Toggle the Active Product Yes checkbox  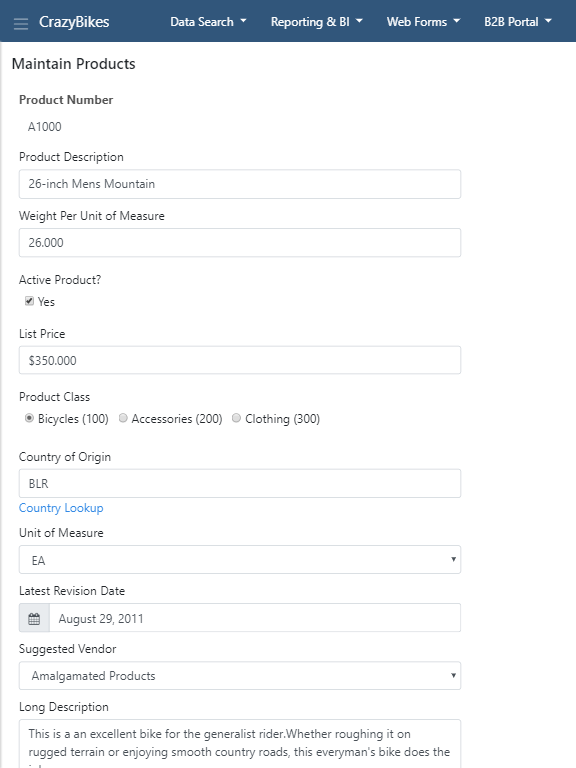point(29,301)
